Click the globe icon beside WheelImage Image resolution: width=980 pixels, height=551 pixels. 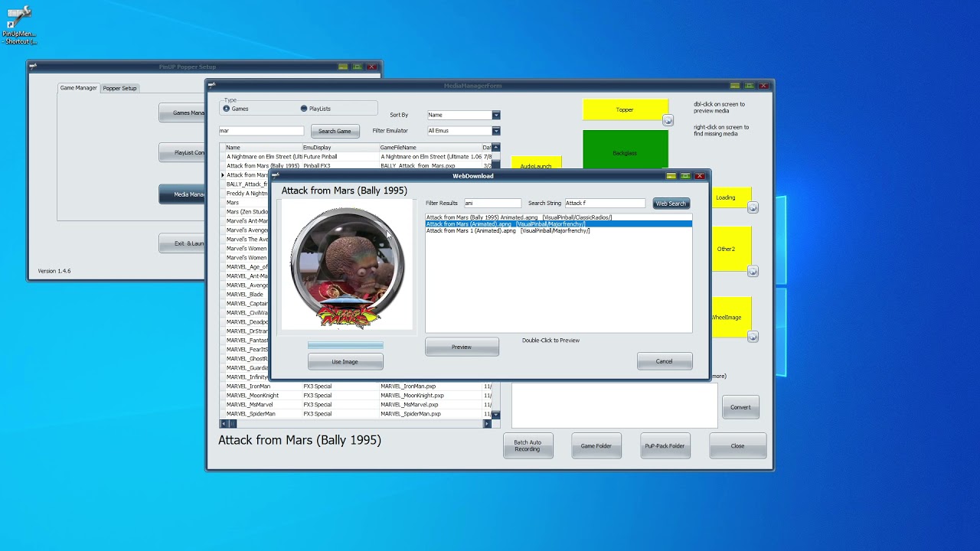(753, 337)
